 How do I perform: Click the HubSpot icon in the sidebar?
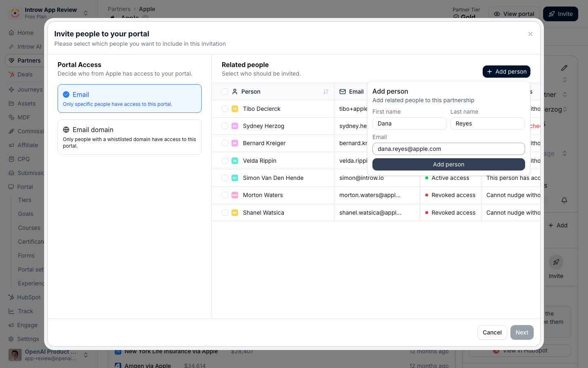click(x=11, y=297)
